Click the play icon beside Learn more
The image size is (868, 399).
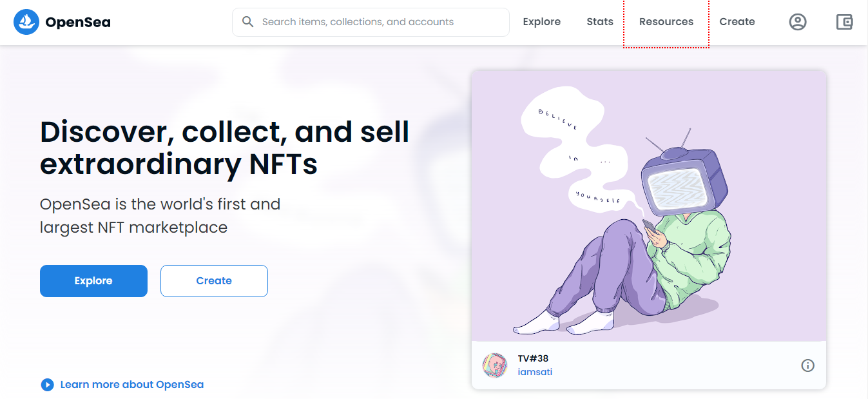[47, 385]
